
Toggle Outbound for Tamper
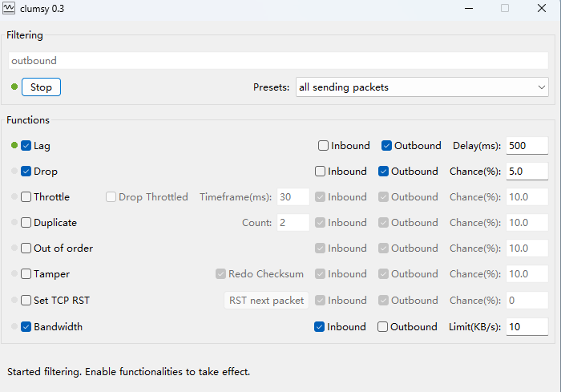click(x=383, y=274)
